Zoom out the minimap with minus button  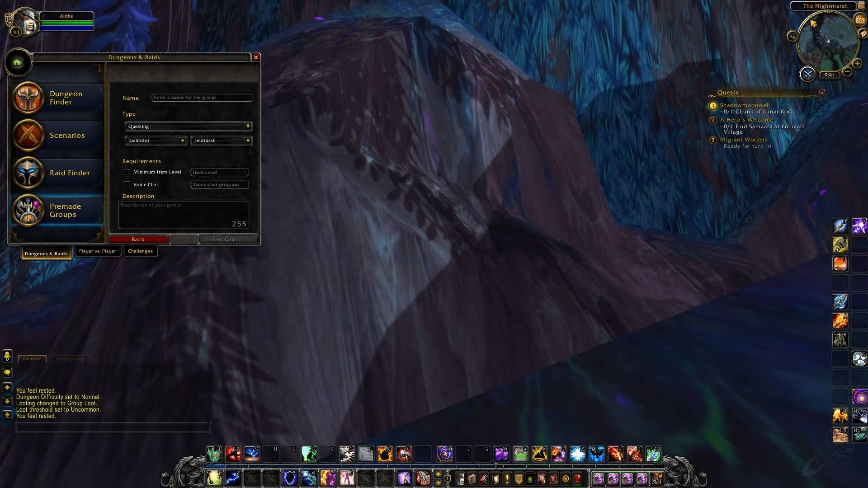pos(847,71)
